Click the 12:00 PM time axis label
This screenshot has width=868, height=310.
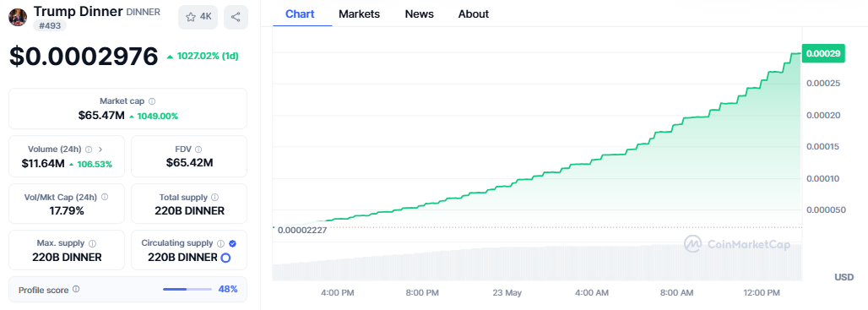coord(762,292)
